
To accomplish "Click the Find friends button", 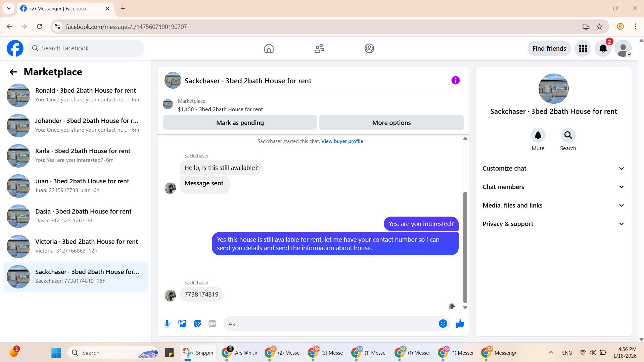I will click(549, 49).
